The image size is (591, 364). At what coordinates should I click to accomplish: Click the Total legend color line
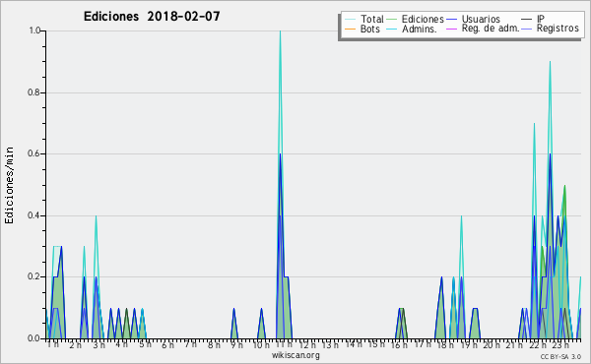click(x=350, y=20)
